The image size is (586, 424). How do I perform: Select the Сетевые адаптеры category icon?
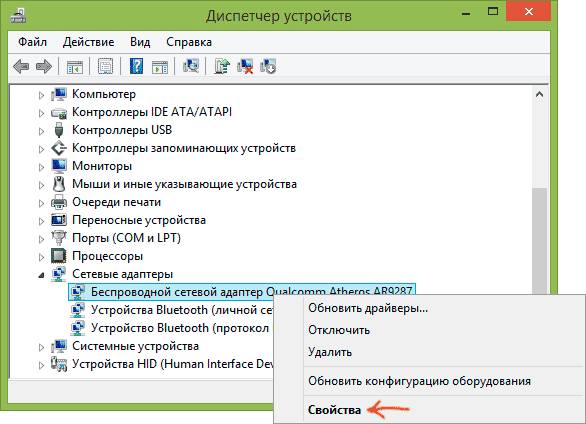(59, 274)
